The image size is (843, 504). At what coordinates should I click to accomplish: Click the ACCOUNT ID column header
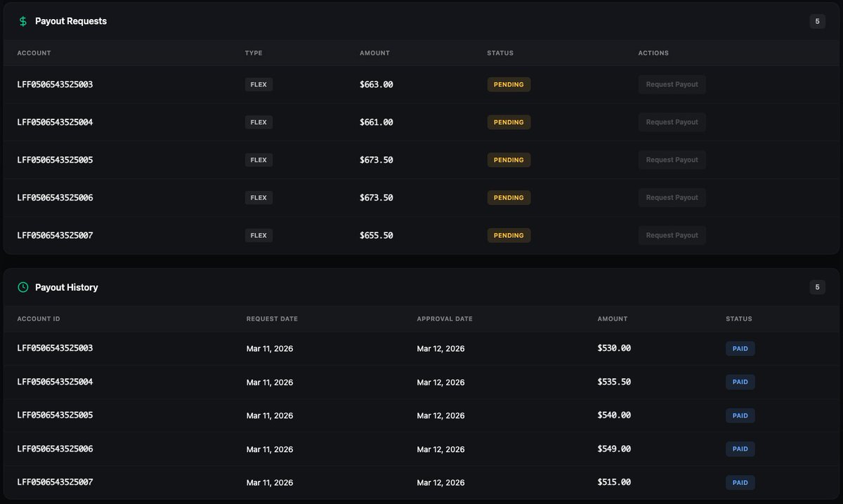pyautogui.click(x=39, y=319)
